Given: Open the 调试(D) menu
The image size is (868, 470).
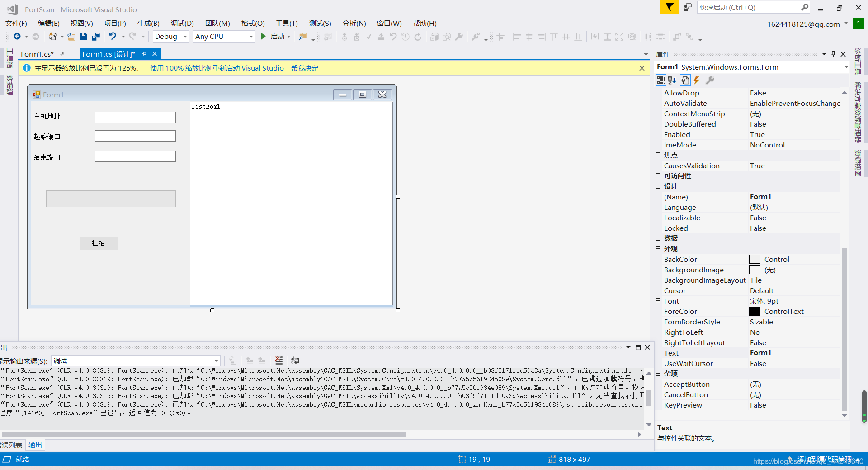Looking at the screenshot, I should click(x=182, y=24).
